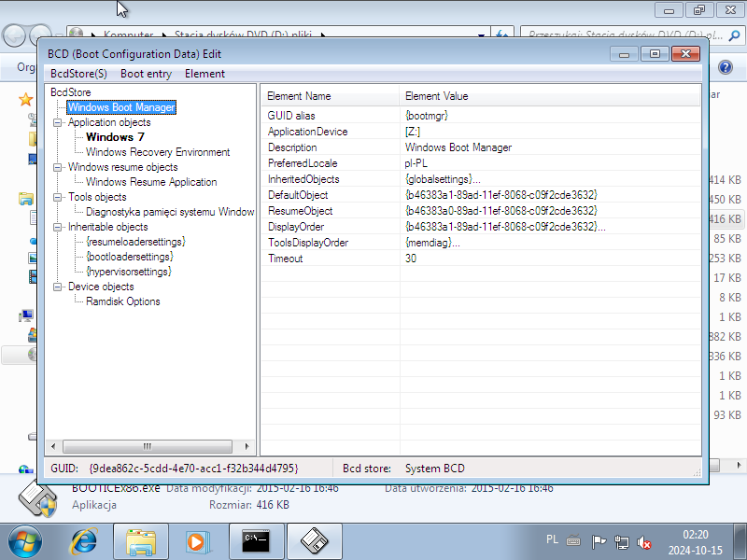747x560 pixels.
Task: Select the InheritedObjects row
Action: coord(481,179)
